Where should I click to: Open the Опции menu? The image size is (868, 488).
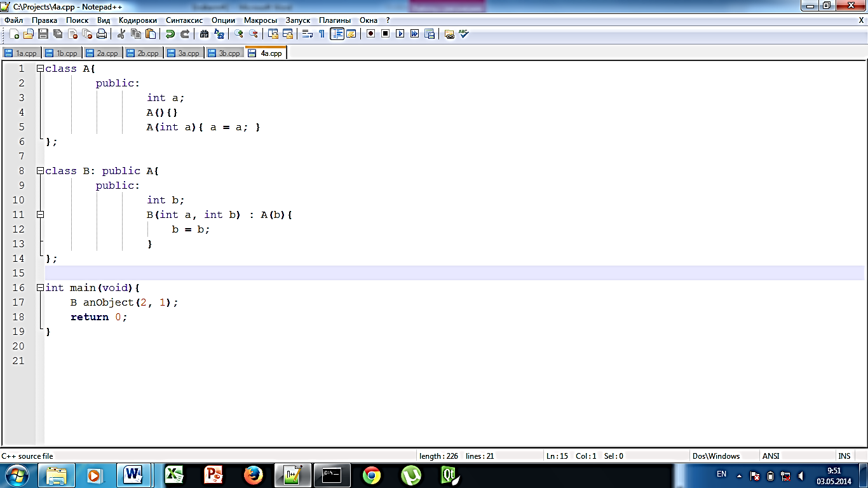point(223,20)
